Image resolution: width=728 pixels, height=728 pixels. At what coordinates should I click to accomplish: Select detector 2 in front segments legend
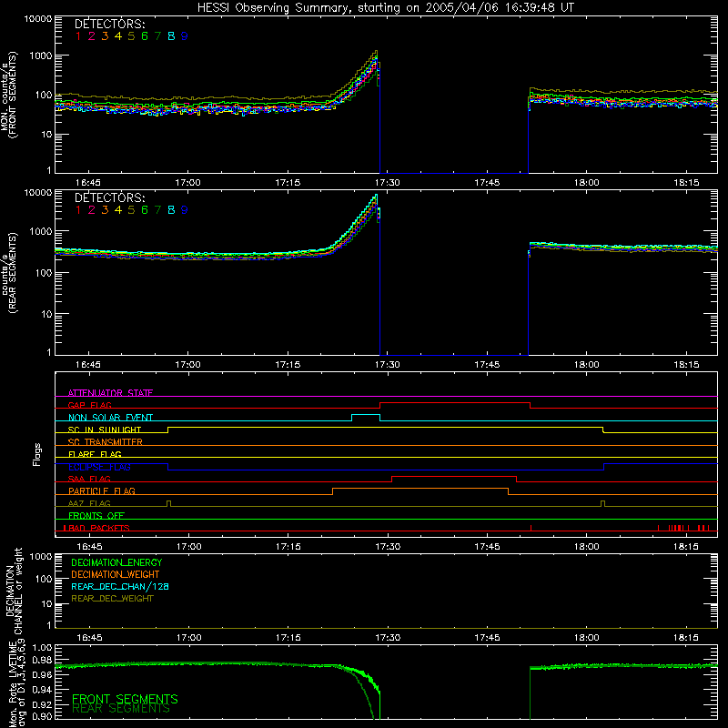tap(92, 35)
